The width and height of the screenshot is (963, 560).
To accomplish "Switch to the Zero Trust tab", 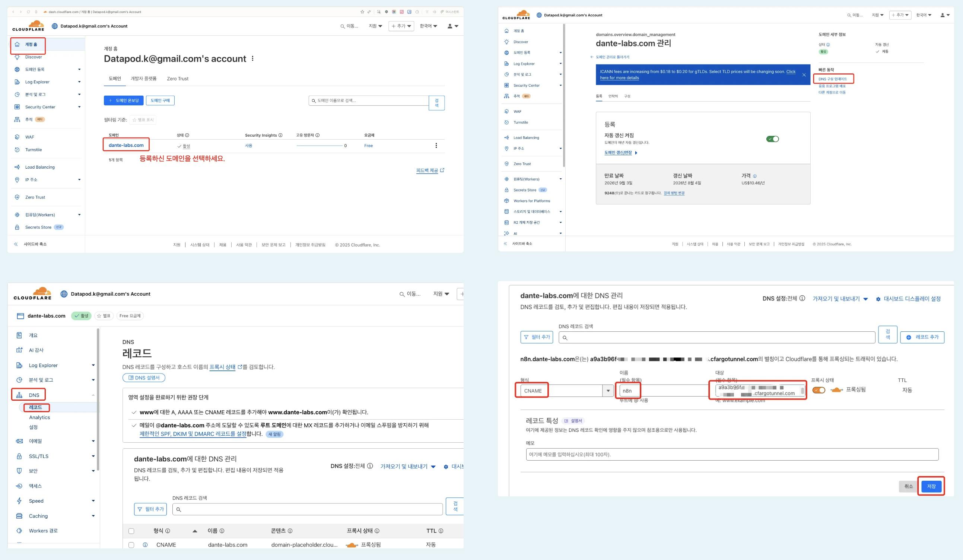I will click(178, 79).
